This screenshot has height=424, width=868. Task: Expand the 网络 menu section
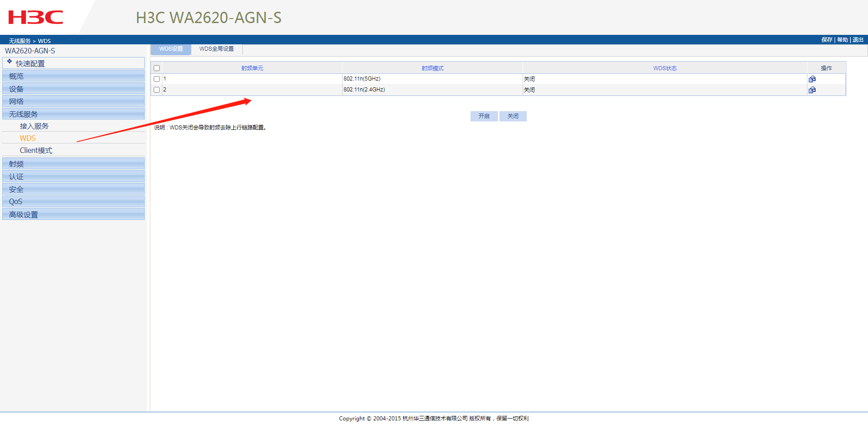click(73, 101)
